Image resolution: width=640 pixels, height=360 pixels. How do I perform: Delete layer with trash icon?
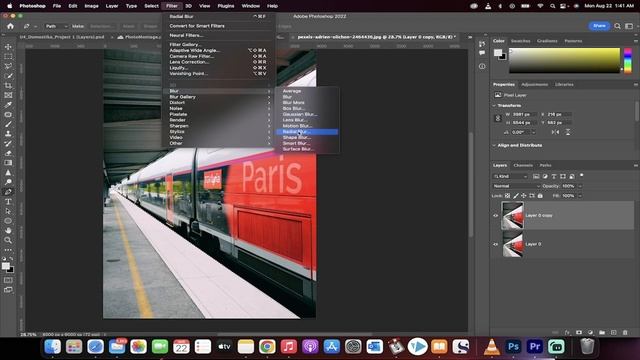pyautogui.click(x=625, y=332)
